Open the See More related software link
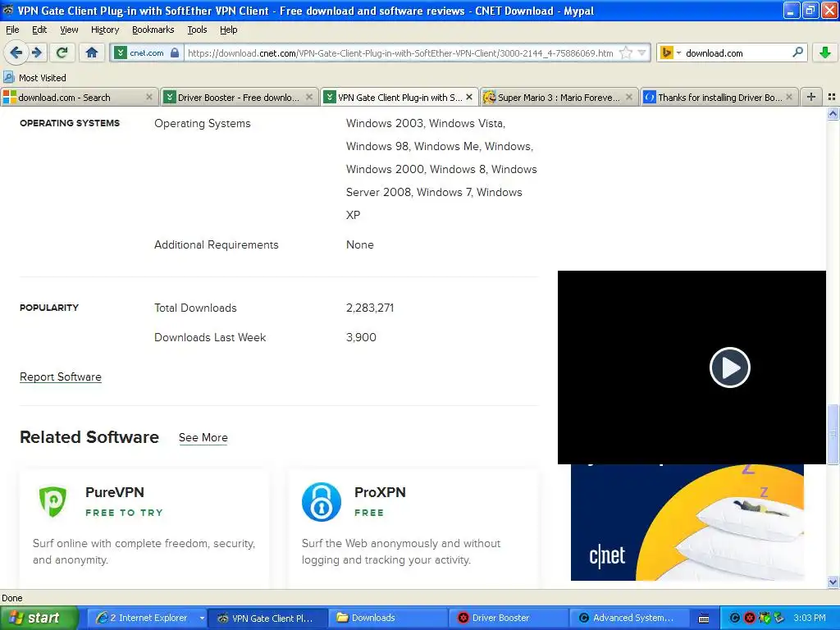 click(203, 437)
